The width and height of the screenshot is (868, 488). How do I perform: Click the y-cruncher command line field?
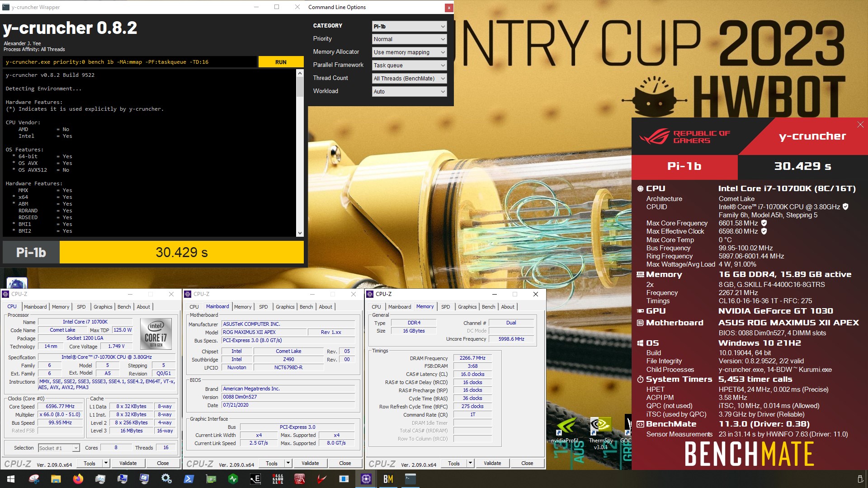[x=130, y=62]
